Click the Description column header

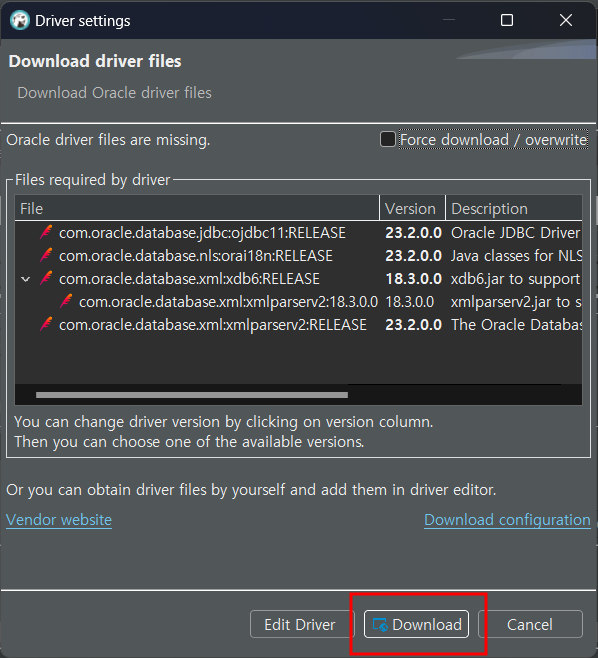[x=514, y=209]
